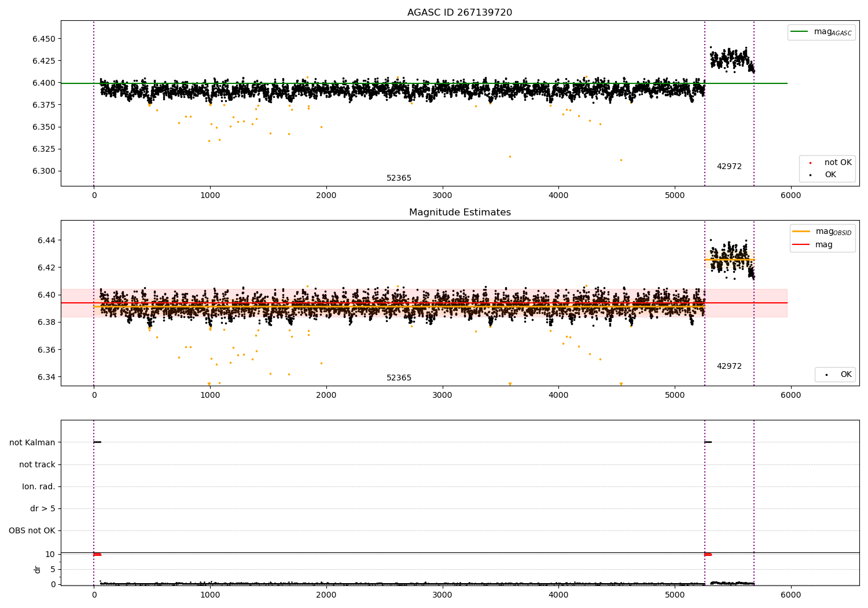Click the 6.44 y-tick in middle plot
This screenshot has width=868, height=608.
tap(46, 240)
